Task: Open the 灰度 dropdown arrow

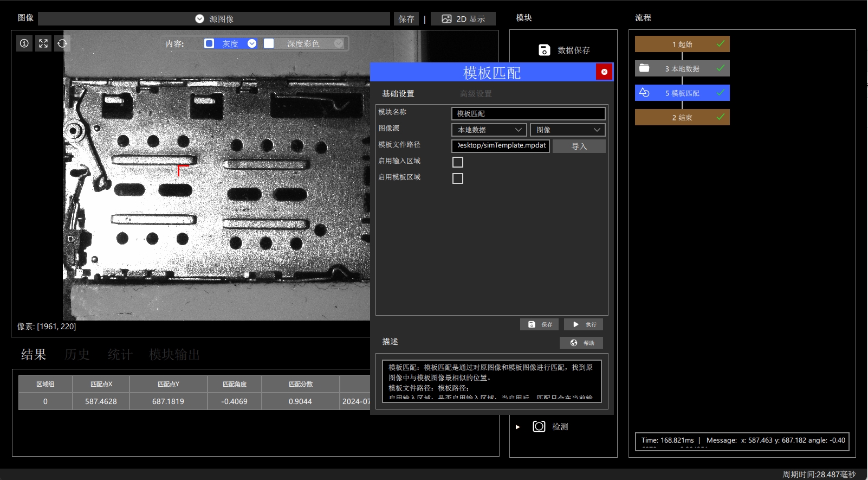Action: coord(252,43)
